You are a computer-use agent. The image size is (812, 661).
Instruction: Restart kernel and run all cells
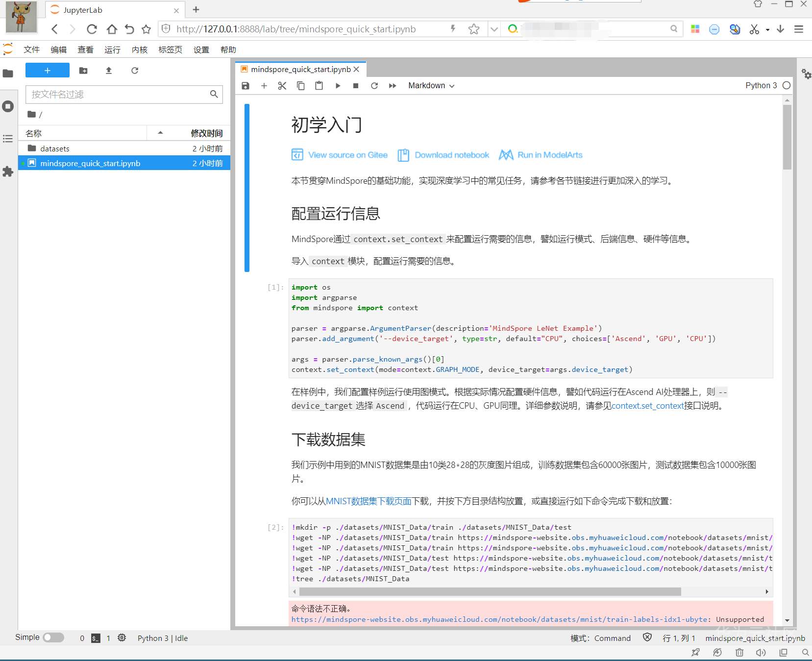click(393, 86)
